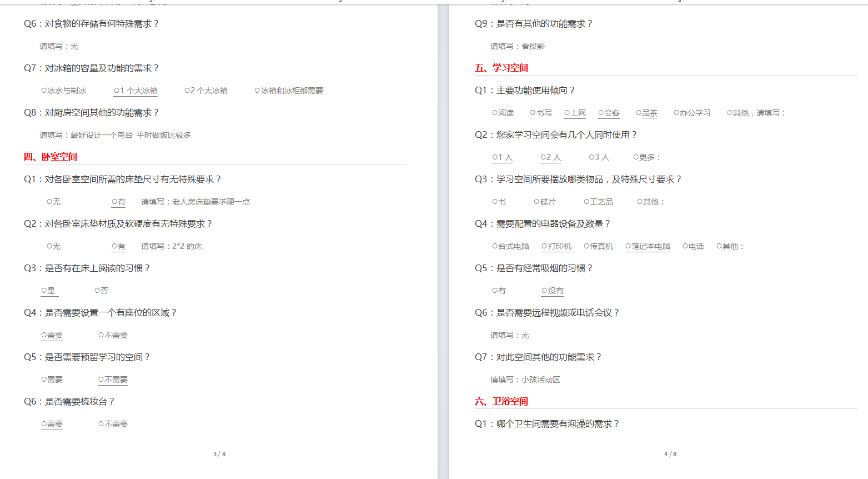868x479 pixels.
Task: Select the 会客 usage option
Action: (x=609, y=113)
